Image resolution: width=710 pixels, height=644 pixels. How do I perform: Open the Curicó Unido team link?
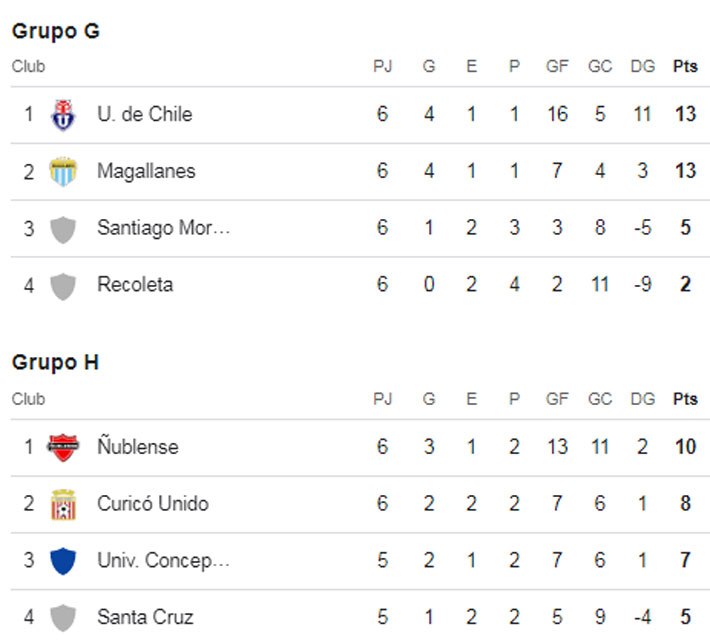coord(152,504)
